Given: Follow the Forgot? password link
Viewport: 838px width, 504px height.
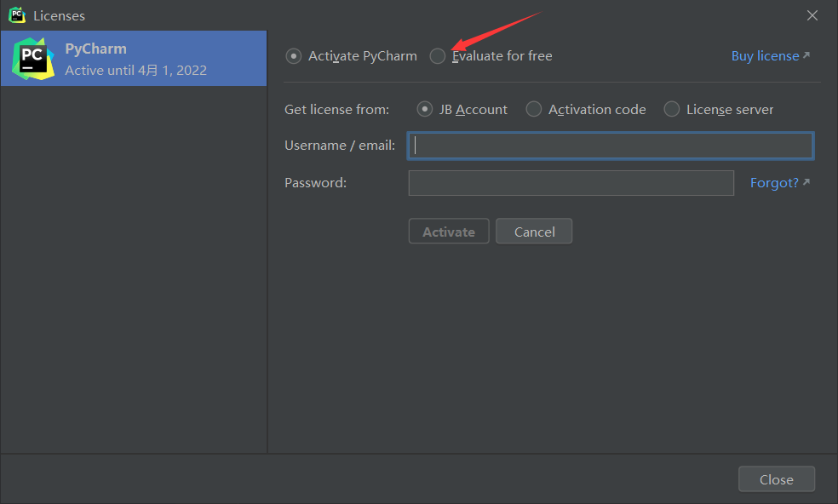Looking at the screenshot, I should tap(774, 183).
